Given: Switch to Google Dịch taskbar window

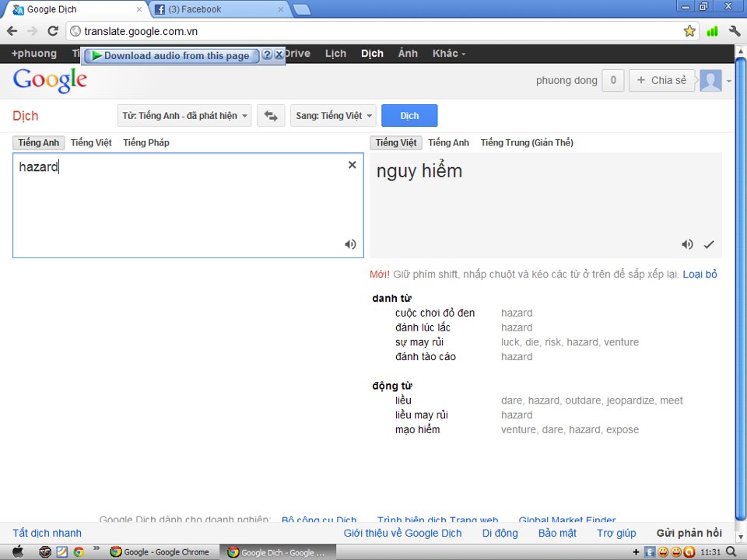Looking at the screenshot, I should tap(278, 552).
